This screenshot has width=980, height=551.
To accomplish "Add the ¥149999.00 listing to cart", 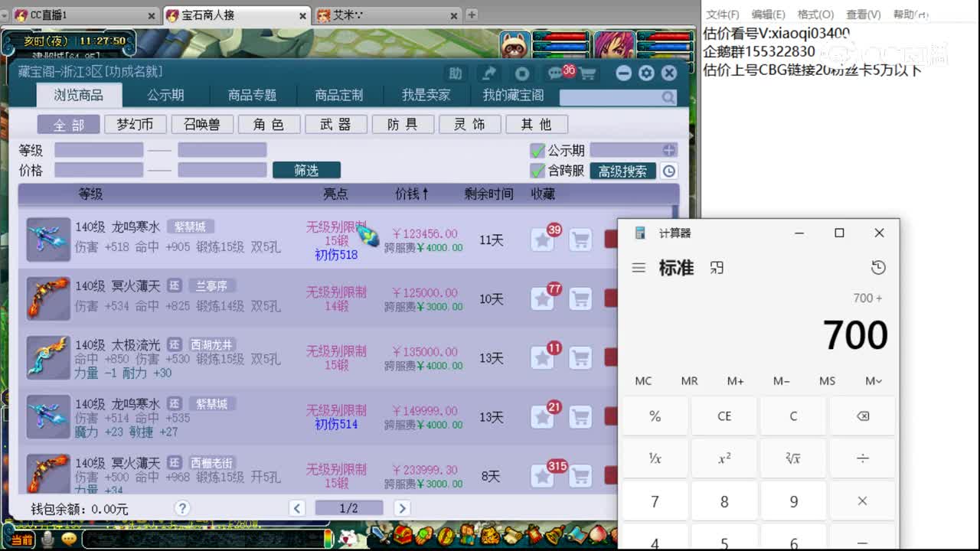I will coord(580,417).
